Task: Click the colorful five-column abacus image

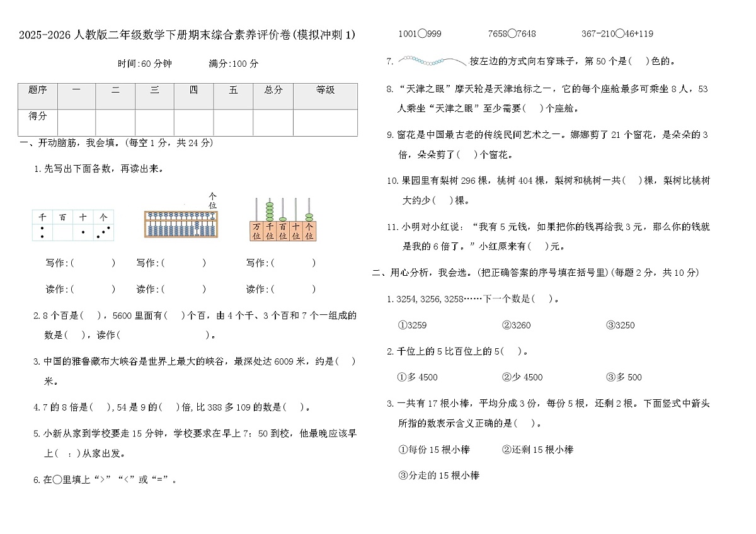Action: coord(283,220)
